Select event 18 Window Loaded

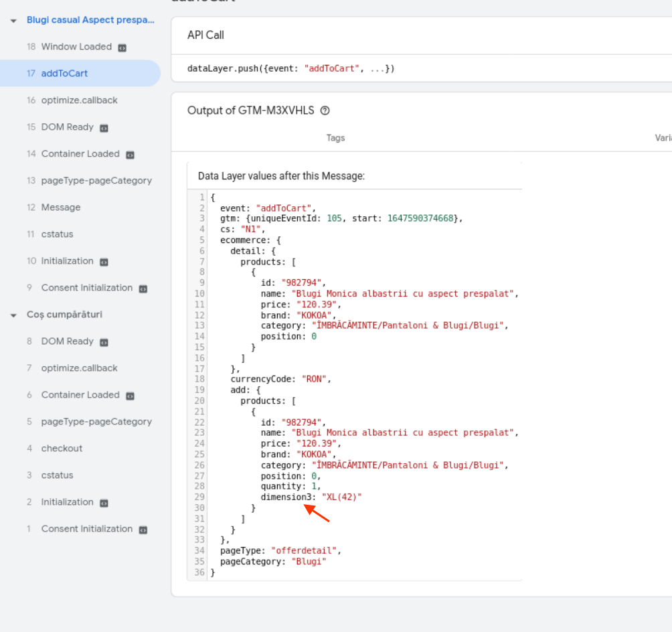[x=76, y=47]
